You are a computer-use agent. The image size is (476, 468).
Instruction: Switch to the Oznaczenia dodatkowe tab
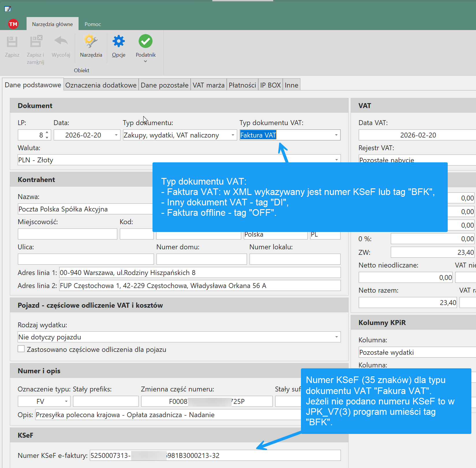[x=101, y=85]
